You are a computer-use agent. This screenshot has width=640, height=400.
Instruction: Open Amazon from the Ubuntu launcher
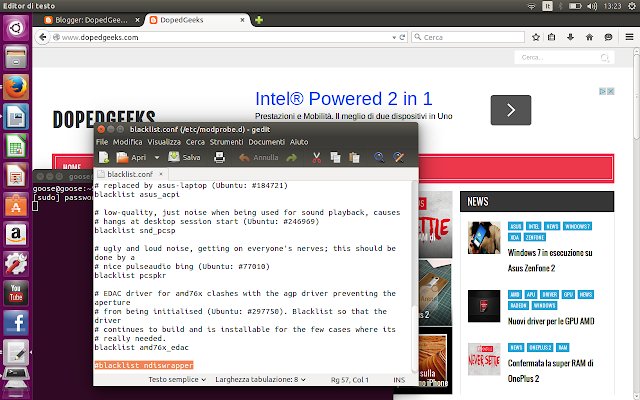pos(16,234)
